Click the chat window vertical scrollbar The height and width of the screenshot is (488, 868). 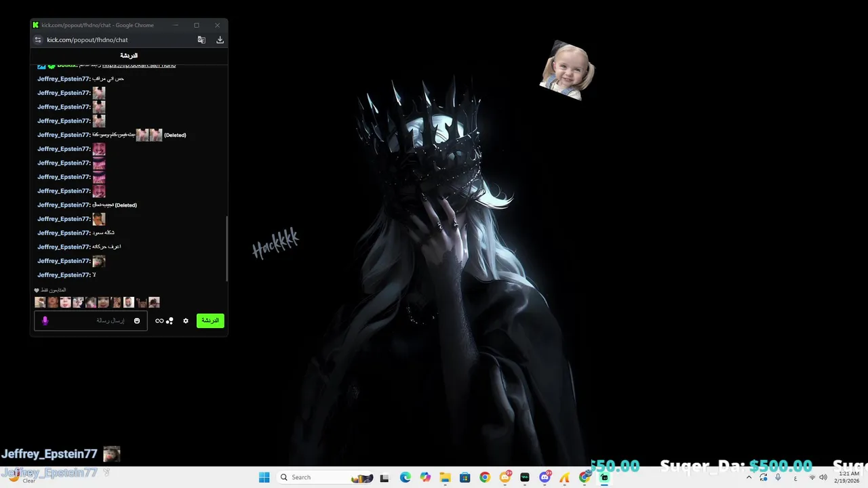[x=226, y=248]
